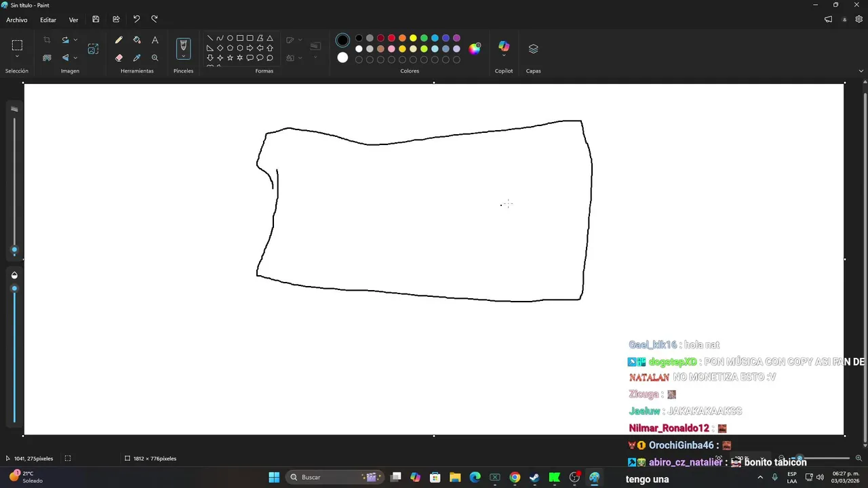Click the Remove background icon
The width and height of the screenshot is (868, 488).
tap(47, 58)
